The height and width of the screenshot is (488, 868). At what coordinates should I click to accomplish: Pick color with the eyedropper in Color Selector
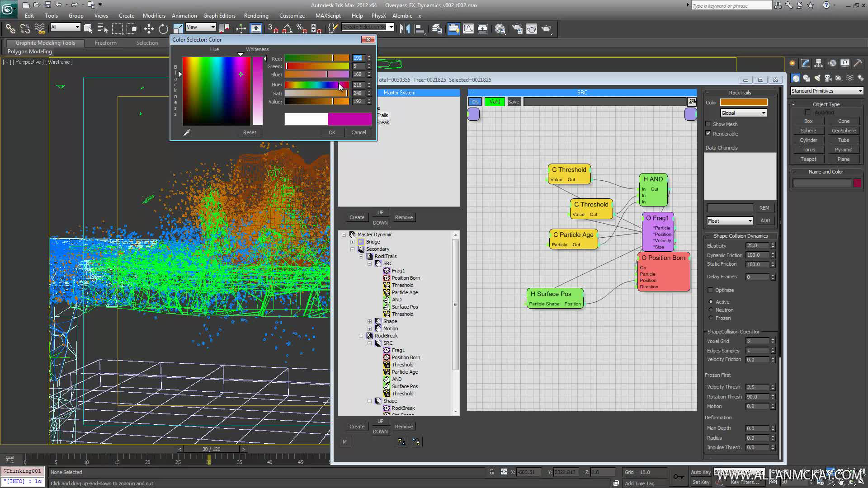tap(187, 132)
